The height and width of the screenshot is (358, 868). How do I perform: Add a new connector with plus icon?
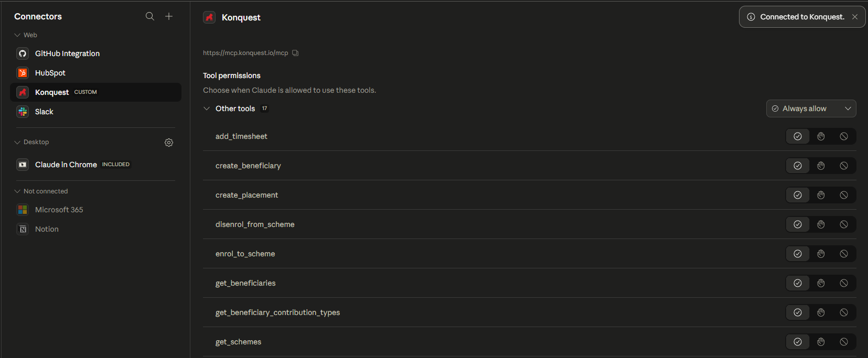169,16
